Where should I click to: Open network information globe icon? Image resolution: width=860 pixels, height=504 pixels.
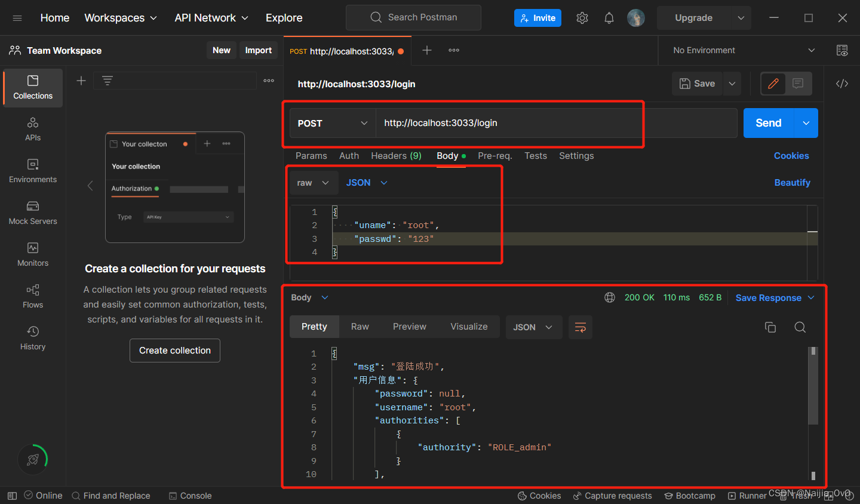point(610,297)
